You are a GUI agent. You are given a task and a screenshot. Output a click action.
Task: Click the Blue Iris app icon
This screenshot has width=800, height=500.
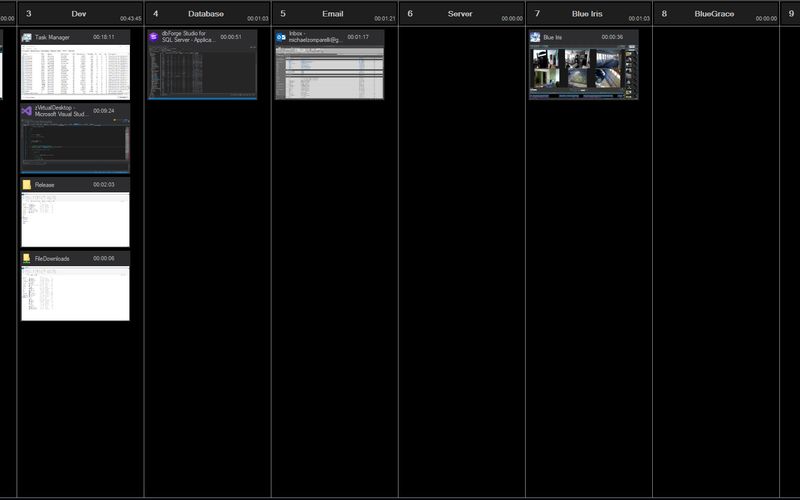click(535, 37)
